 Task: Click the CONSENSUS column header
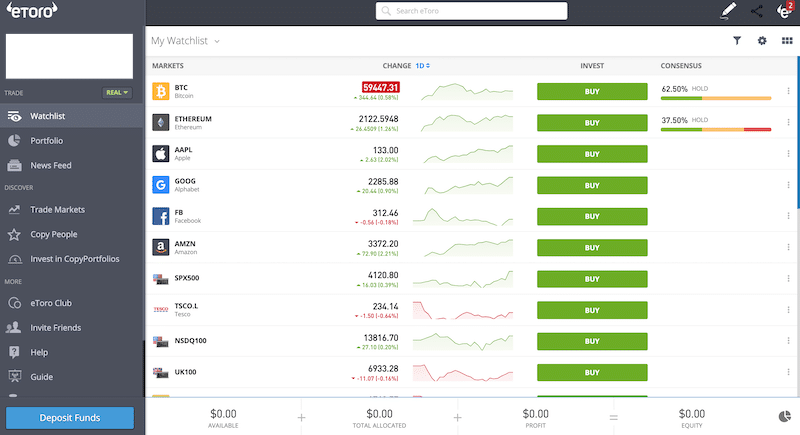tap(681, 66)
